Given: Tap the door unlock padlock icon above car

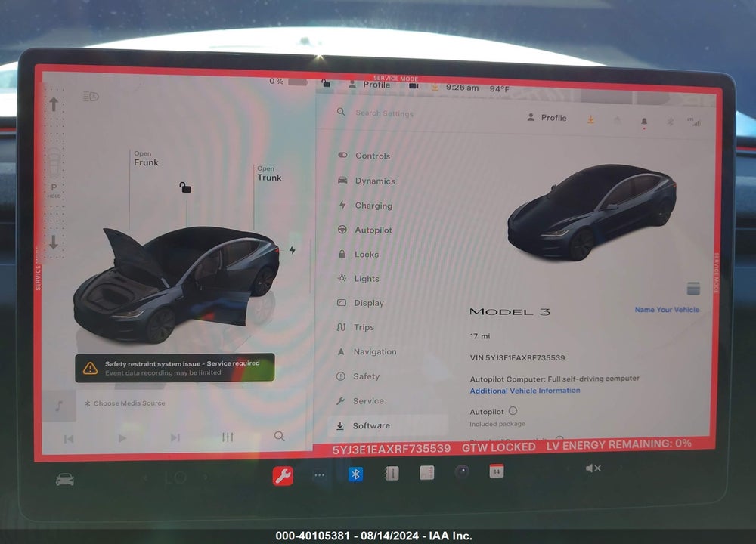Looking at the screenshot, I should (185, 187).
